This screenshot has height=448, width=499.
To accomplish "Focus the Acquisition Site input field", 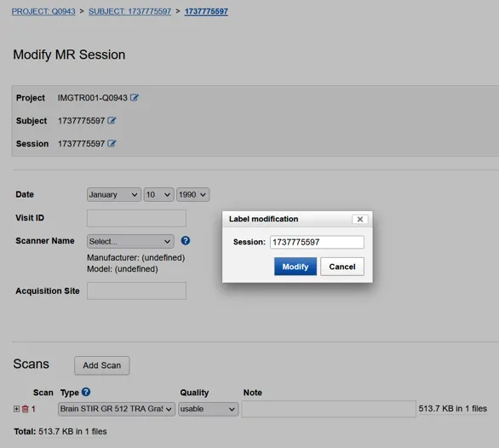I will tap(136, 290).
